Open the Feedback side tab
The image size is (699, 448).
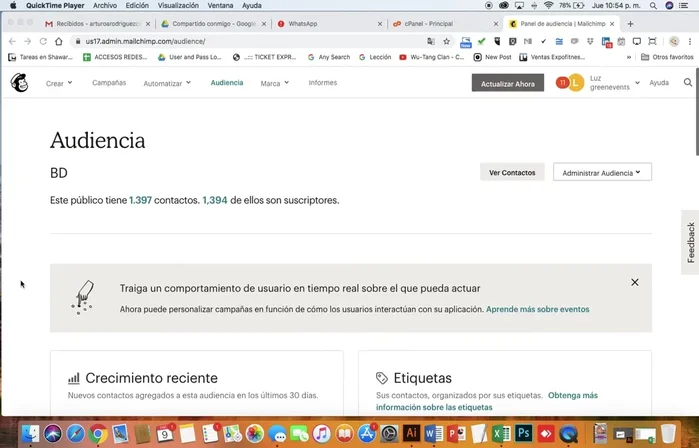click(x=691, y=242)
